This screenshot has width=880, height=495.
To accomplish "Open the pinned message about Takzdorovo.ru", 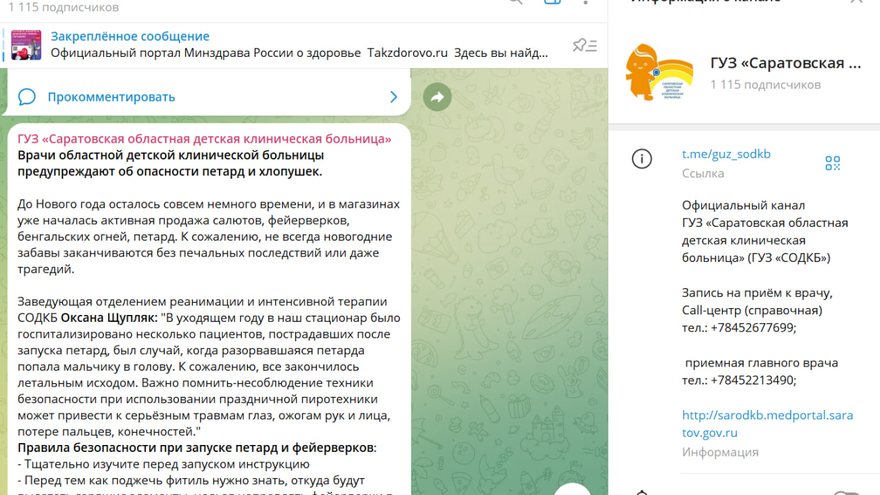I will pyautogui.click(x=299, y=45).
